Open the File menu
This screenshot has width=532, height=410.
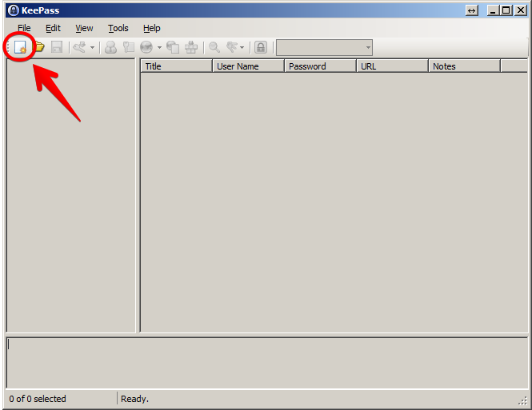(x=24, y=28)
